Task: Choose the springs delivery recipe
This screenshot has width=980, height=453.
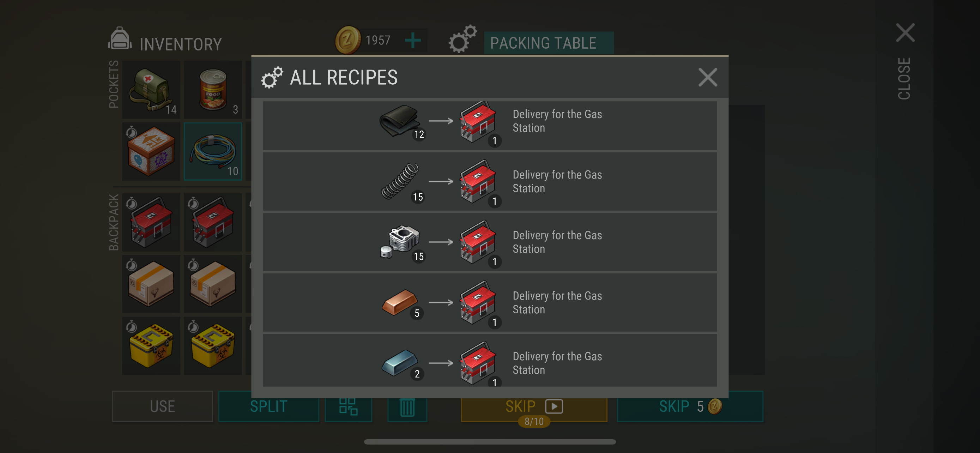Action: click(x=490, y=181)
